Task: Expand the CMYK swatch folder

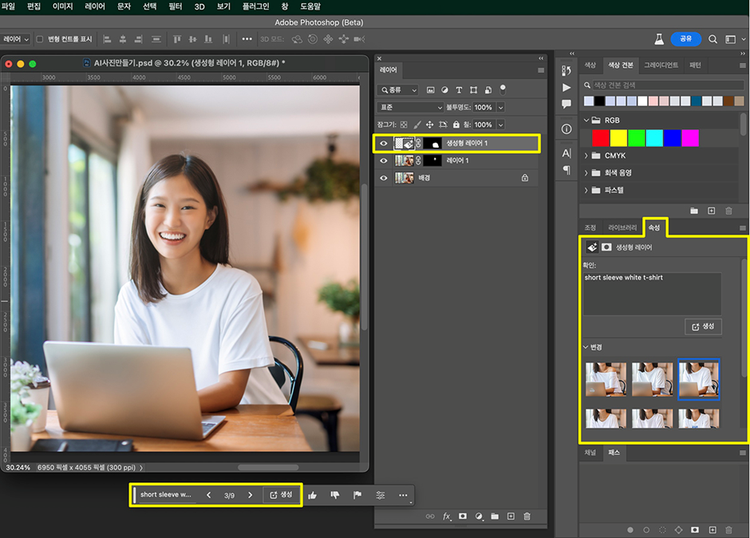Action: [x=585, y=155]
